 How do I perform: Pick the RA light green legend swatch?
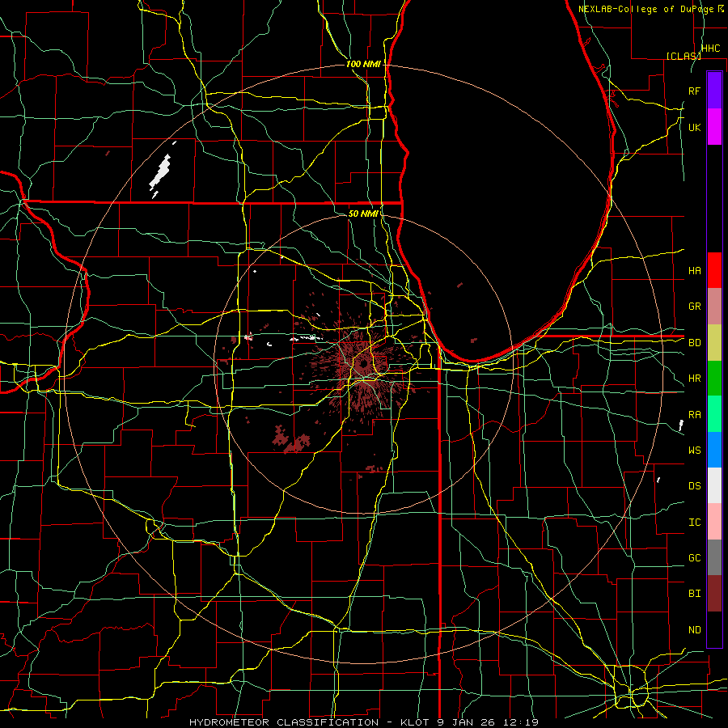(x=714, y=414)
